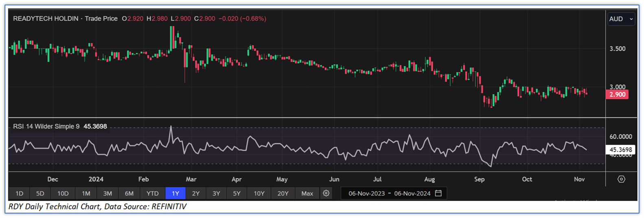This screenshot has width=644, height=218.
Task: Click the chart target icon near axis
Action: [x=621, y=179]
